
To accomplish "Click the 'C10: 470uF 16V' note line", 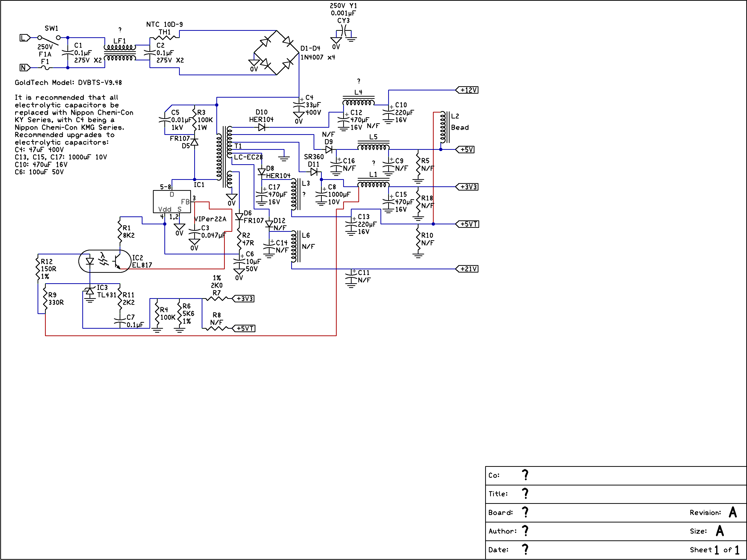I will tap(41, 164).
